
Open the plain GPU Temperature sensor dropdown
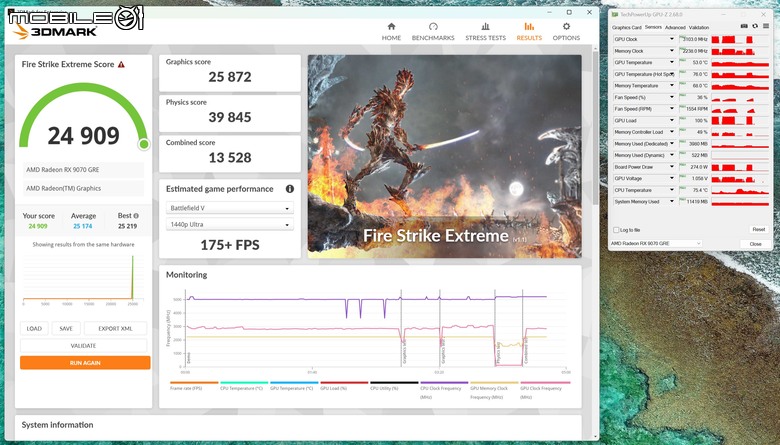click(x=672, y=63)
